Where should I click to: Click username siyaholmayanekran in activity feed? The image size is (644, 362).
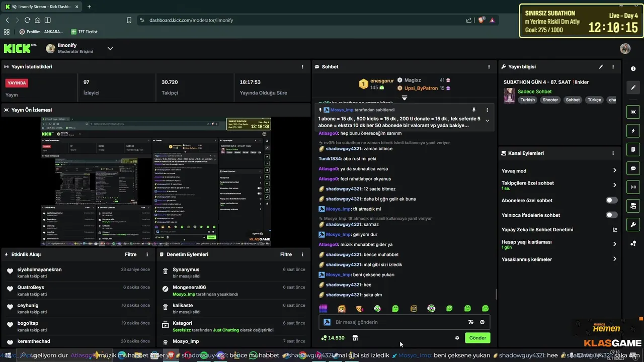(39, 269)
